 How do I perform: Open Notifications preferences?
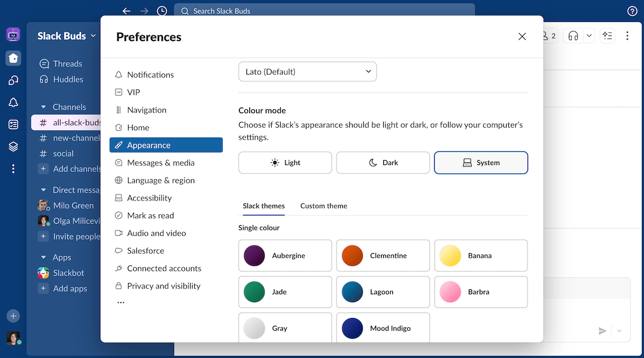(x=166, y=74)
